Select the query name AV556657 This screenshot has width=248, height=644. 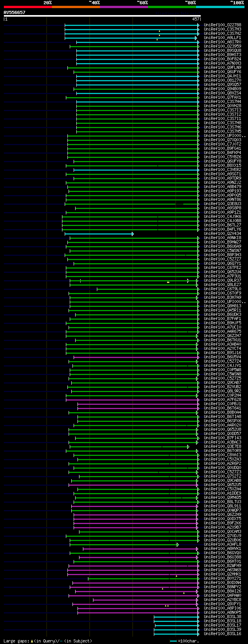tap(14, 12)
